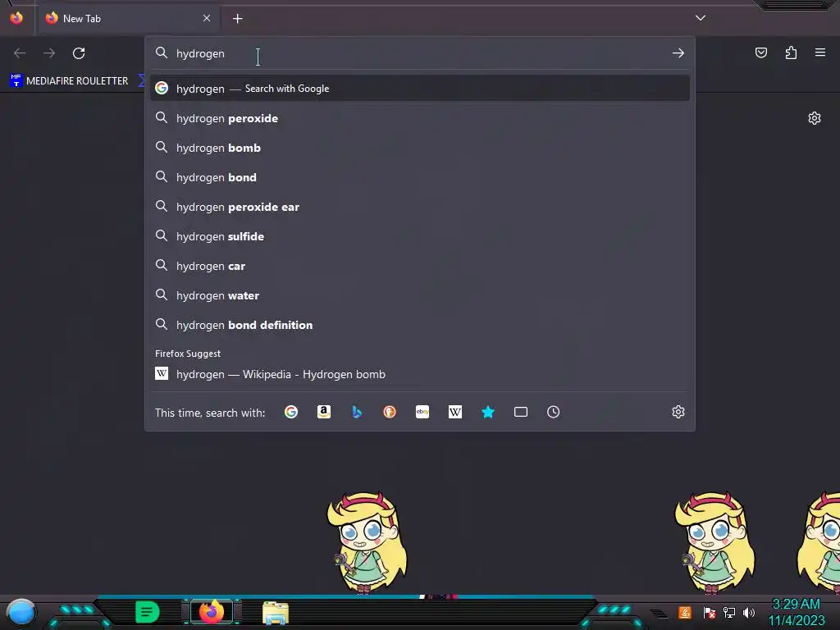The width and height of the screenshot is (840, 630).
Task: Open Firefox View pinned icon
Action: pyautogui.click(x=16, y=18)
